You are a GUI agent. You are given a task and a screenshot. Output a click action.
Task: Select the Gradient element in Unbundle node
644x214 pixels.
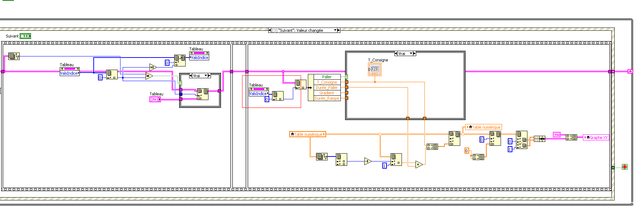[x=327, y=93]
